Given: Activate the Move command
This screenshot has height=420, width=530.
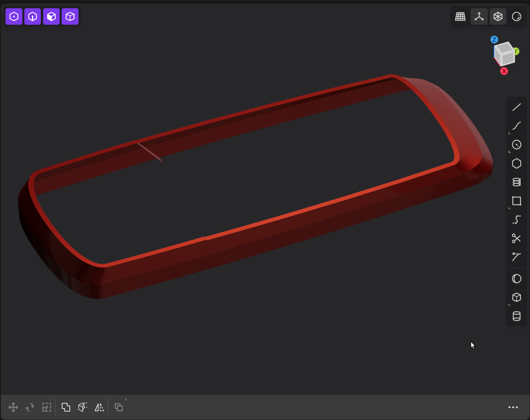Looking at the screenshot, I should [x=13, y=407].
